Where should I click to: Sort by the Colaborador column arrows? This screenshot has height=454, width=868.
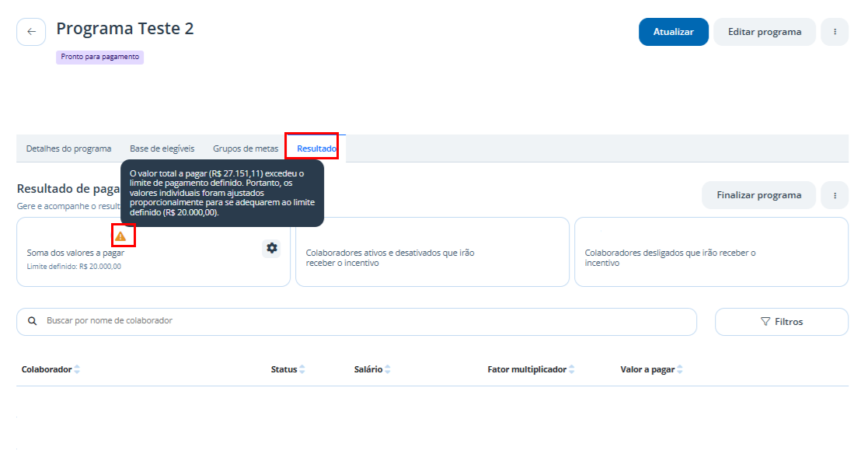click(77, 369)
